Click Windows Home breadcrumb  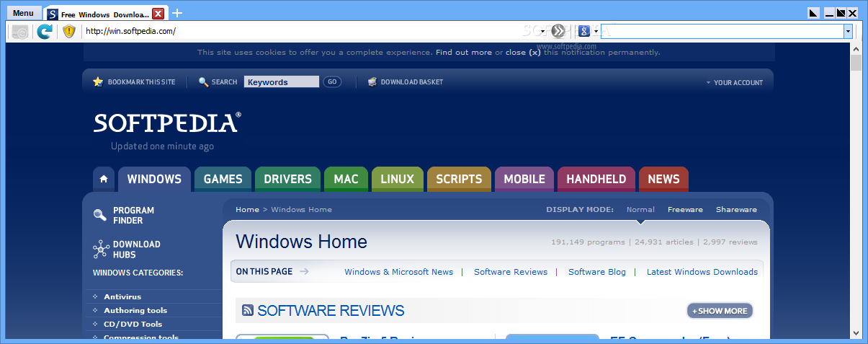[x=301, y=210]
